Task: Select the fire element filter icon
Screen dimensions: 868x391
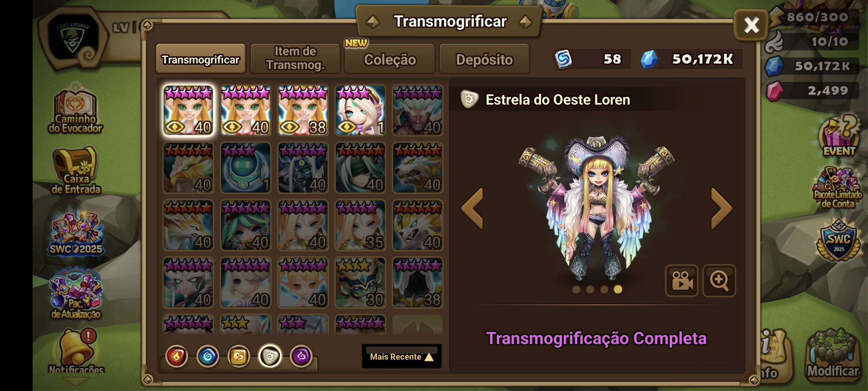Action: pyautogui.click(x=176, y=356)
